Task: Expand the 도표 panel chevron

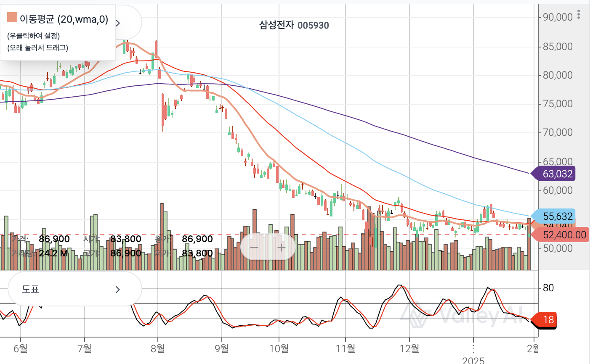Action: pos(118,289)
